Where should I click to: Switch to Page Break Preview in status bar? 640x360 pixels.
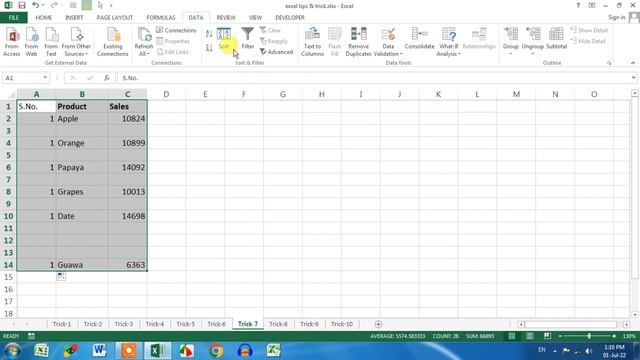[x=547, y=336]
